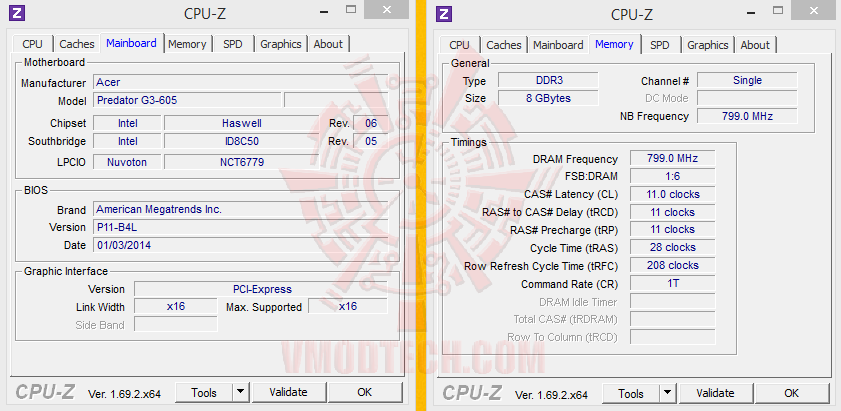Switch to Memory tab in left window
This screenshot has width=841, height=411.
tap(187, 44)
